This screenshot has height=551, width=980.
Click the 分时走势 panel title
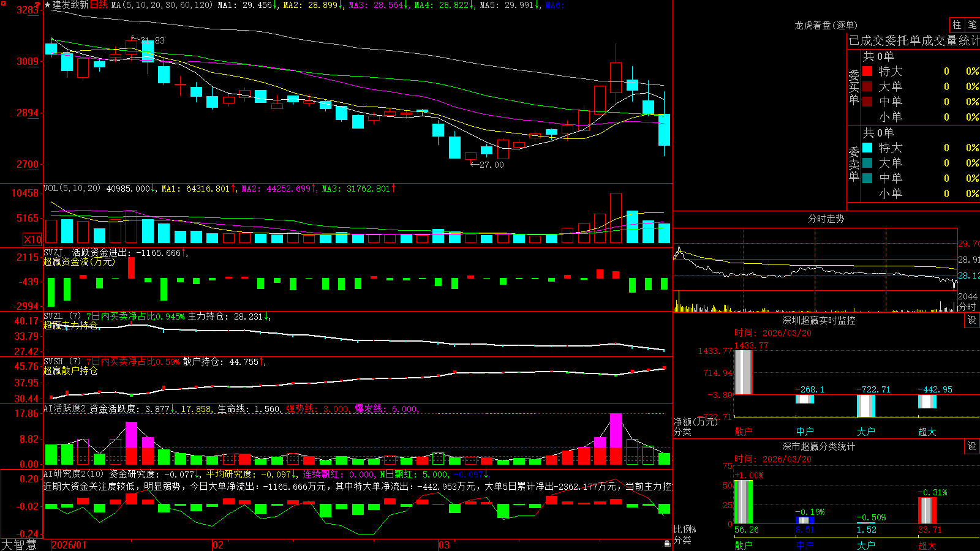click(x=826, y=219)
